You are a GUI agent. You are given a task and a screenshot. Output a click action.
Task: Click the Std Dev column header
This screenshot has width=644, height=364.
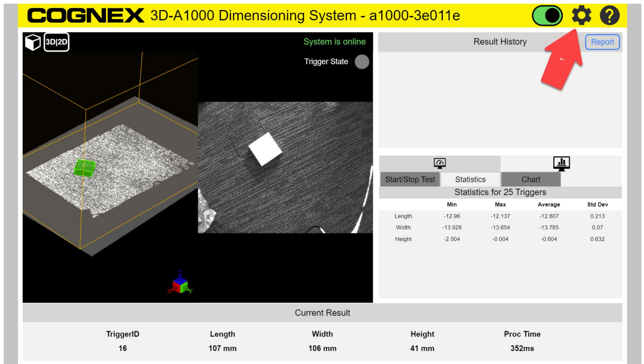coord(598,205)
